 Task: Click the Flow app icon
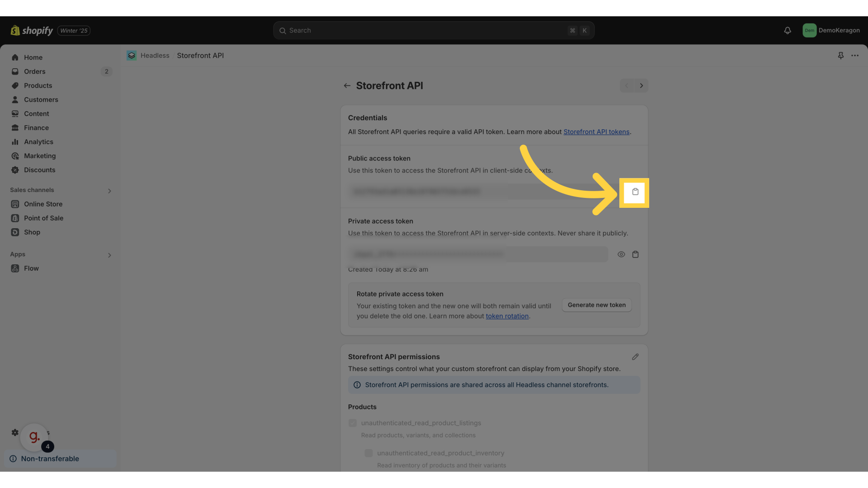[x=15, y=268]
